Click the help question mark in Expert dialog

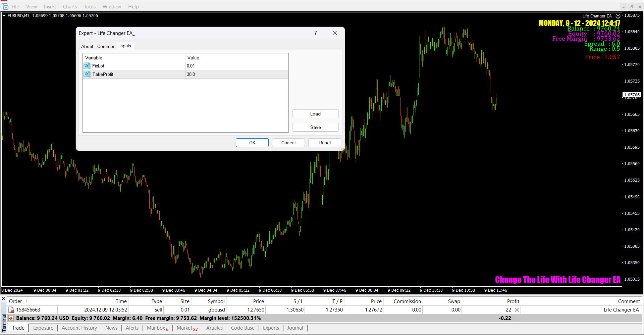315,33
